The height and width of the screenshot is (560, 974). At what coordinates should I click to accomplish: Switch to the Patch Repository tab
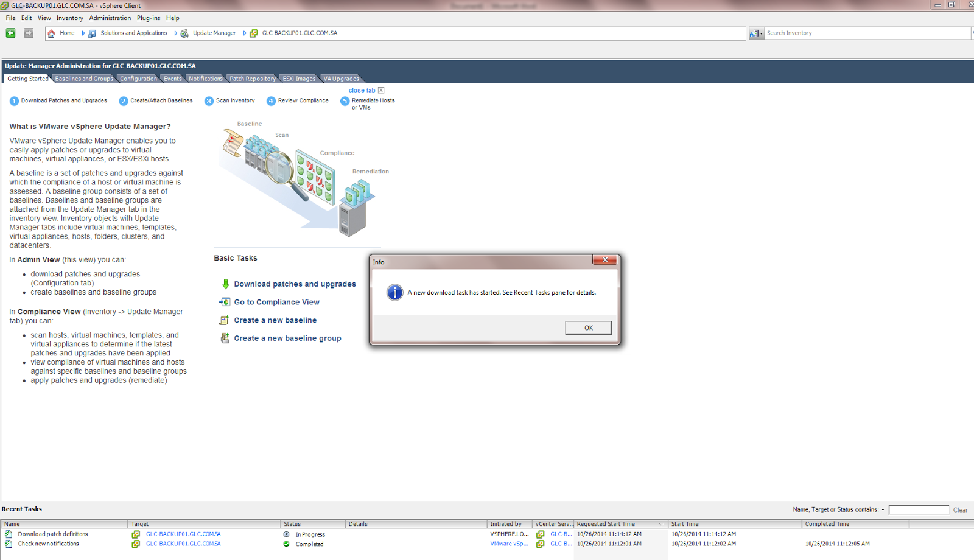tap(252, 78)
